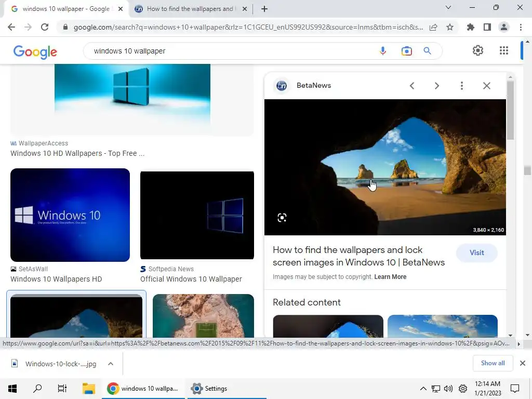Select the dark Windows logo wallpaper thumbnail
The height and width of the screenshot is (399, 532).
(x=197, y=216)
